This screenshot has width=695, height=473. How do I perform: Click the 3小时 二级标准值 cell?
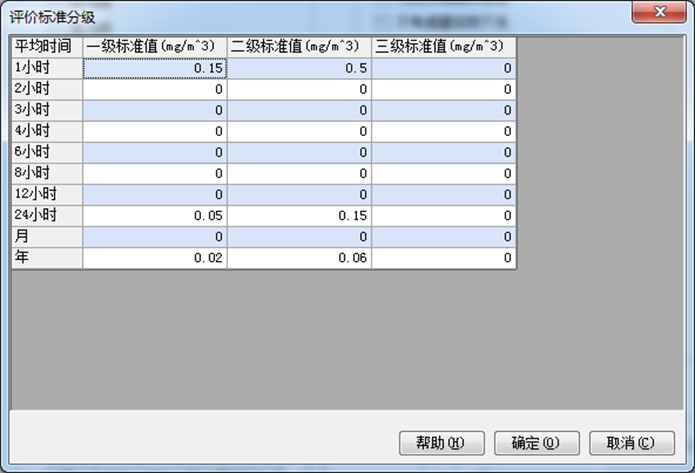(299, 110)
